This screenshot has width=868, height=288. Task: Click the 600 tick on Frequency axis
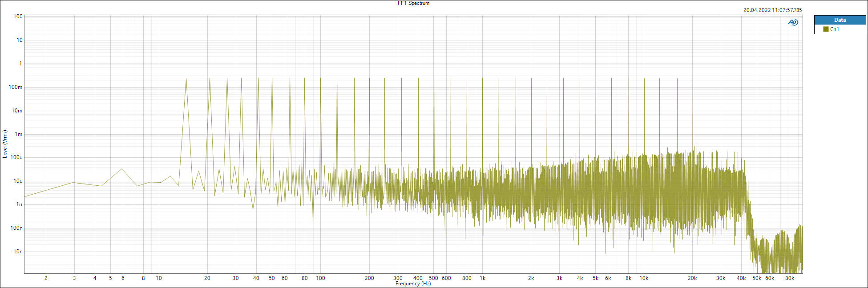[x=446, y=278]
